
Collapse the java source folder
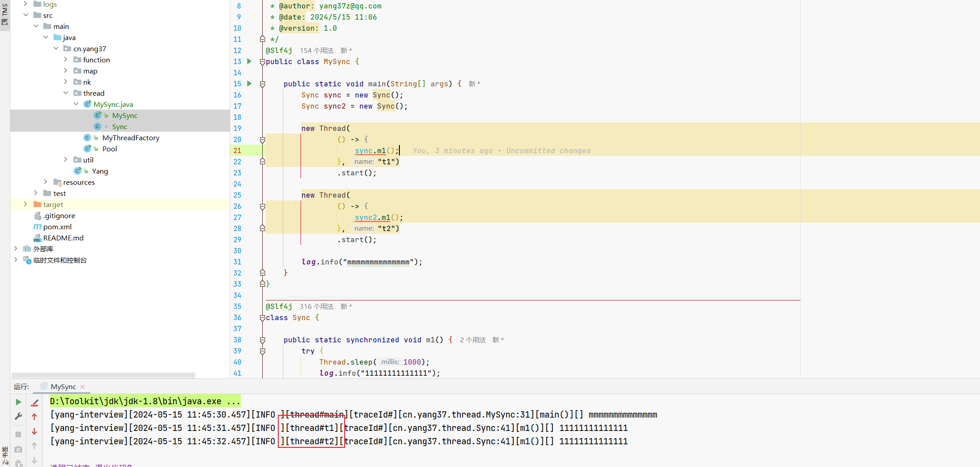pyautogui.click(x=46, y=37)
